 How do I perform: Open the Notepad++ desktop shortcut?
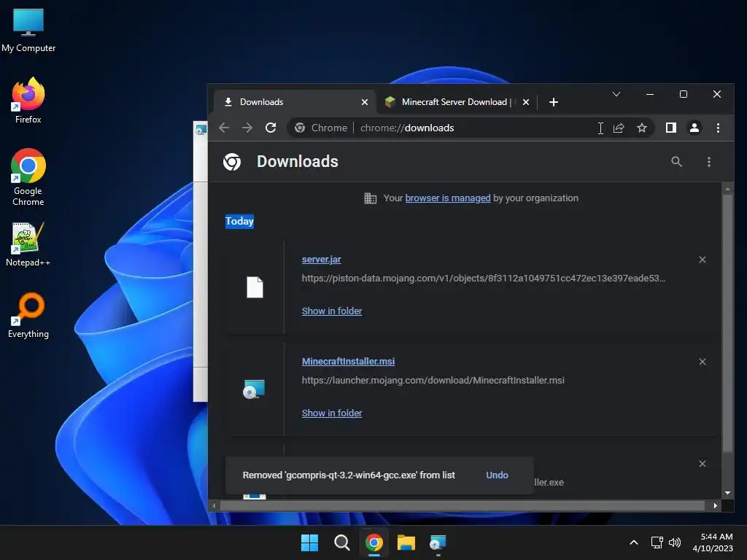click(x=28, y=244)
